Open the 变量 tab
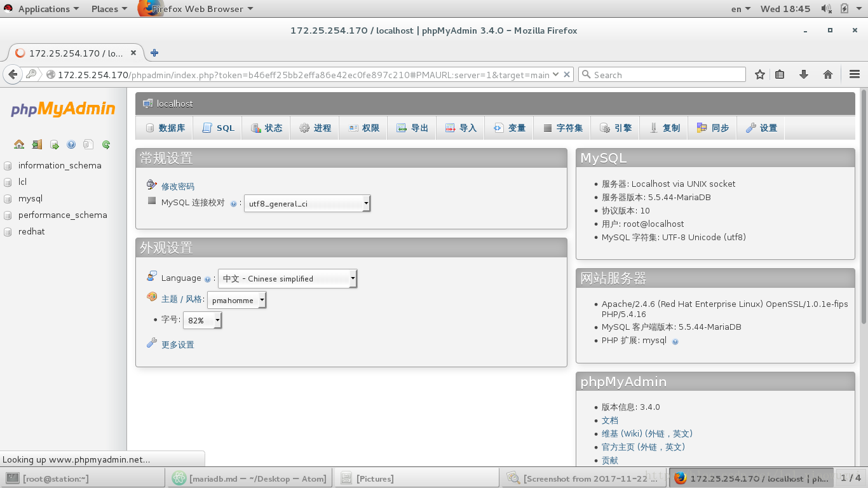 [x=510, y=128]
